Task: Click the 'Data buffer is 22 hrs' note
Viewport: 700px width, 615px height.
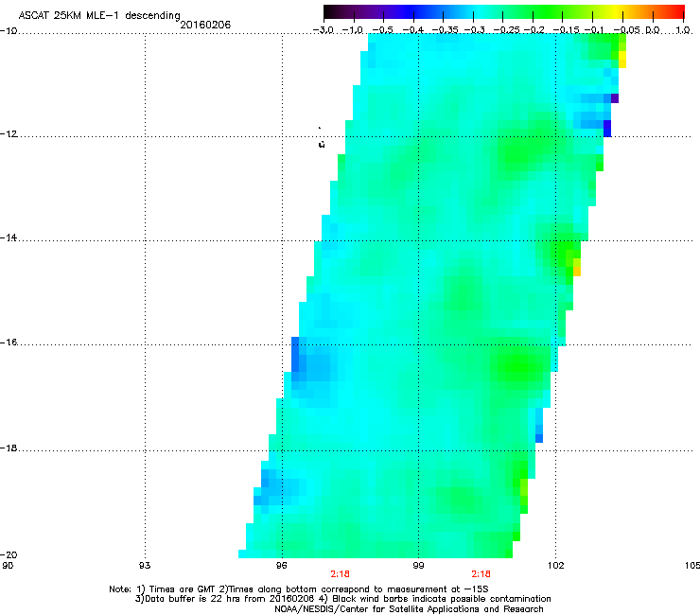Action: point(194,599)
